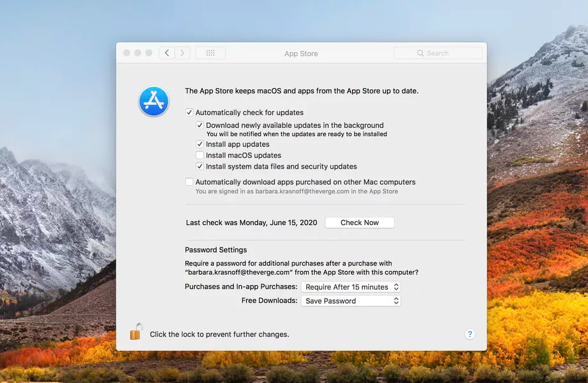Click "Require a password for additional purchases" paragraph
The width and height of the screenshot is (588, 383).
coord(302,268)
